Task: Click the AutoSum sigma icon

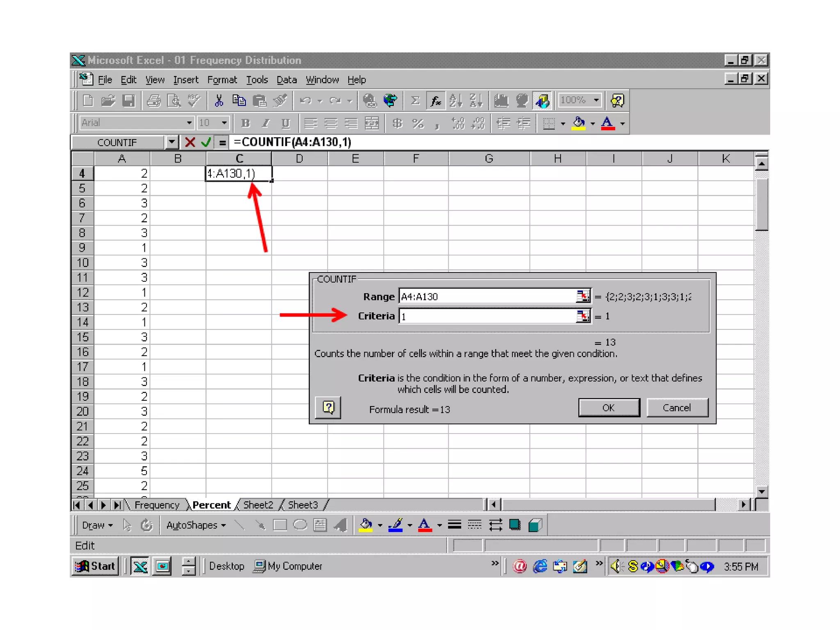Action: 415,100
